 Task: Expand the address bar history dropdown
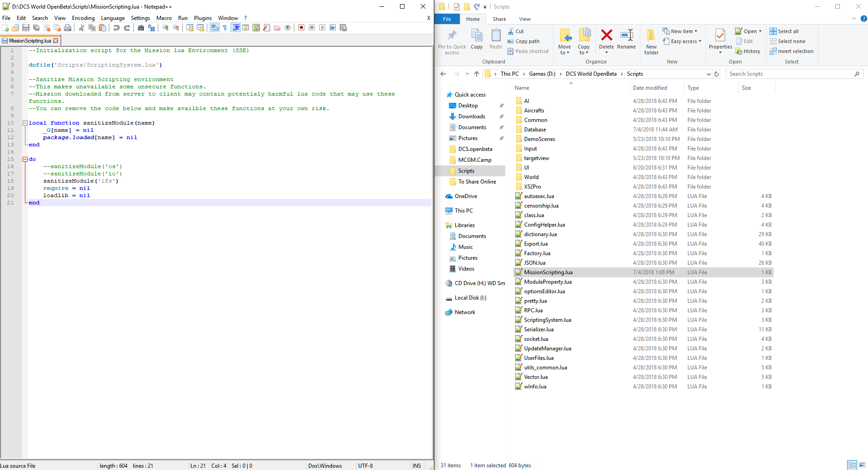click(708, 74)
